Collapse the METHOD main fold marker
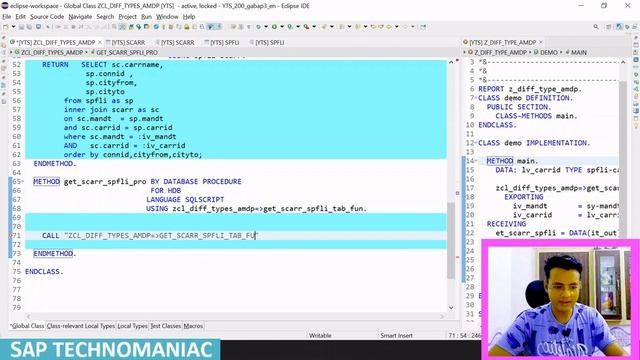 476,161
